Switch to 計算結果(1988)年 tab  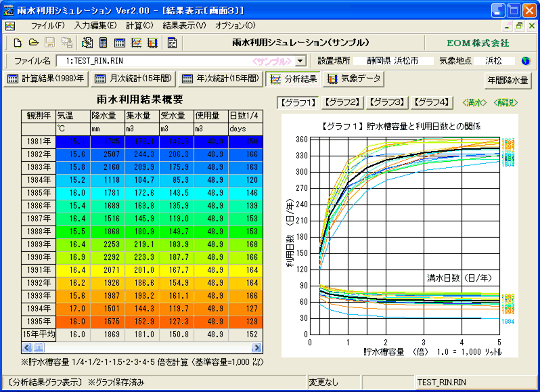click(x=46, y=79)
